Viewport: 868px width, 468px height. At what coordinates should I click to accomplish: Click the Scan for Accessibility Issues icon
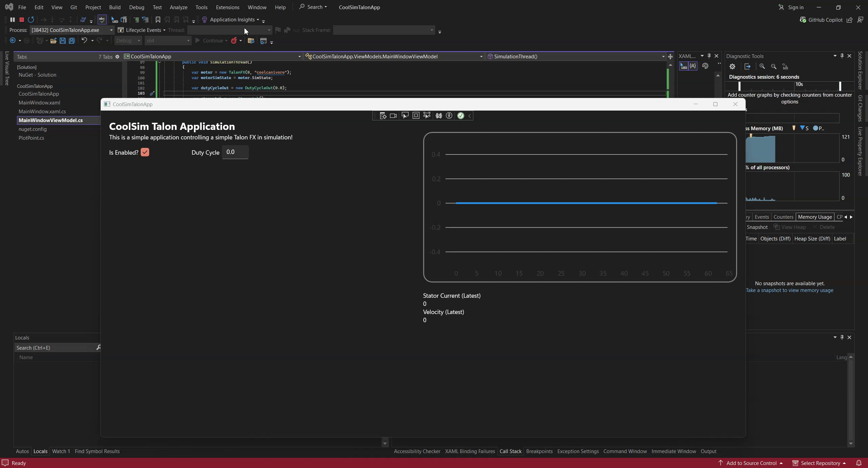click(449, 116)
